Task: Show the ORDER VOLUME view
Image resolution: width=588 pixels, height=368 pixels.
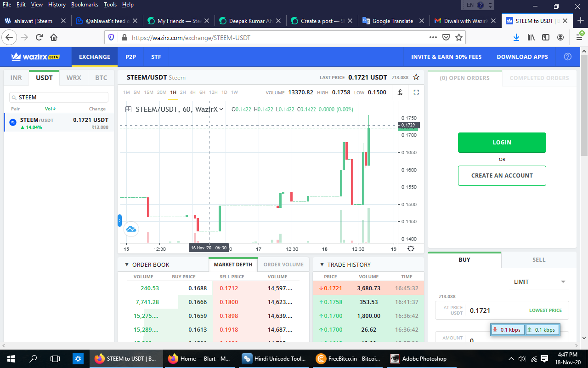Action: point(283,264)
